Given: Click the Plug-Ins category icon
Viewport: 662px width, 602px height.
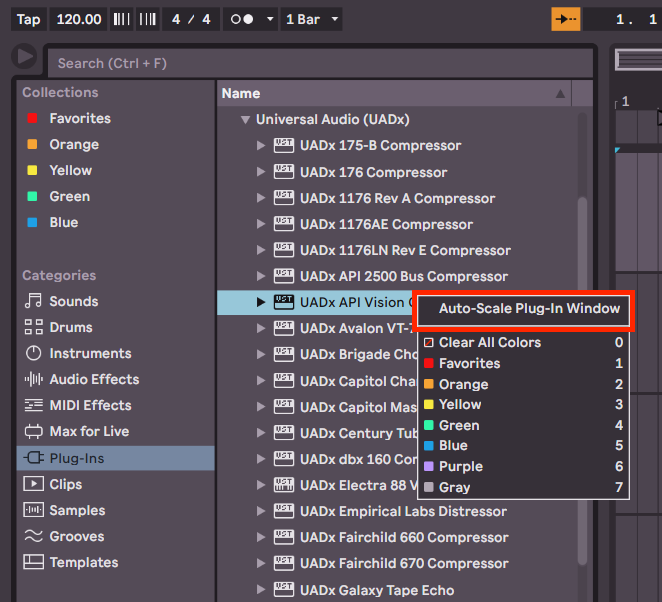Looking at the screenshot, I should coord(33,458).
